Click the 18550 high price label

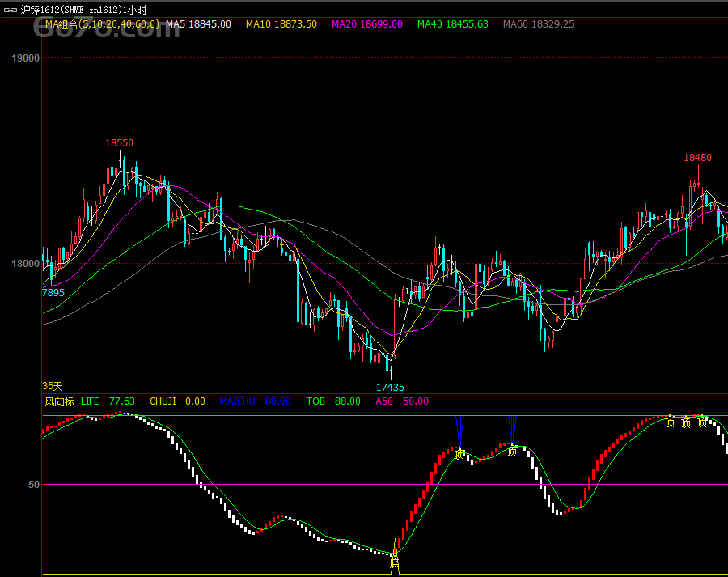120,143
